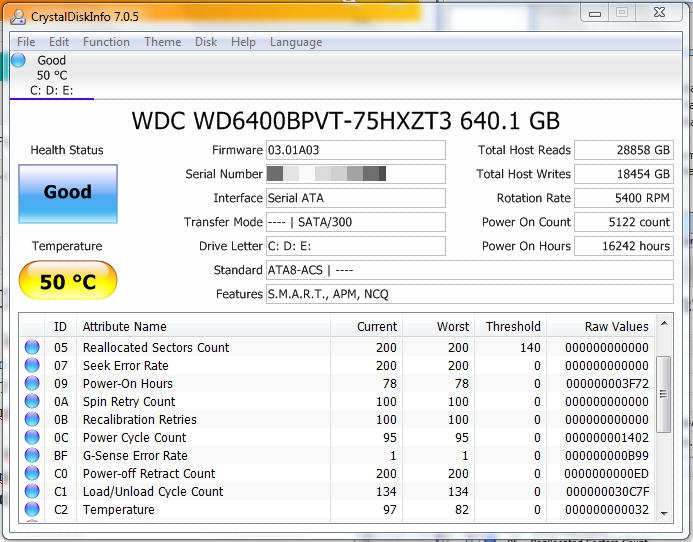Click raw value 000000000B99
Image resolution: width=693 pixels, height=542 pixels.
607,456
